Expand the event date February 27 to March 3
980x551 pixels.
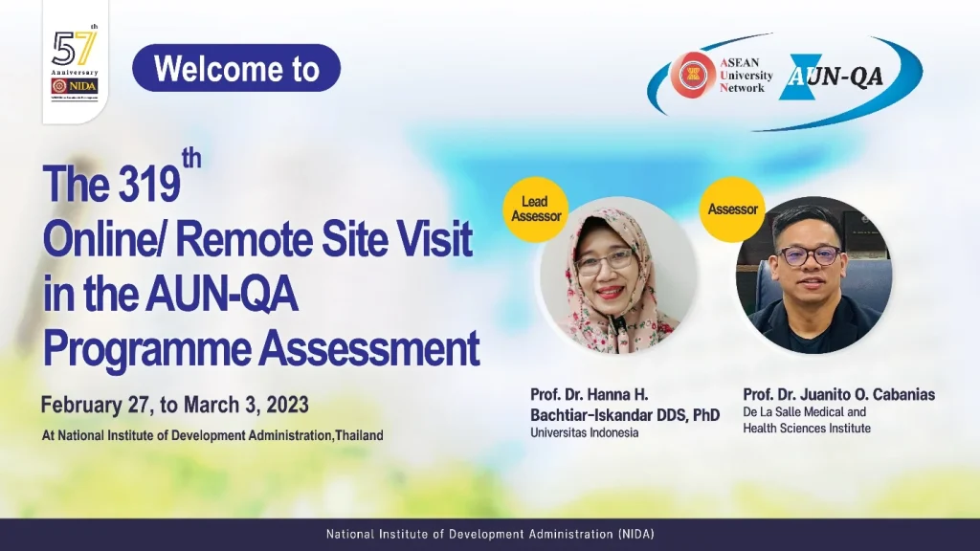point(175,405)
